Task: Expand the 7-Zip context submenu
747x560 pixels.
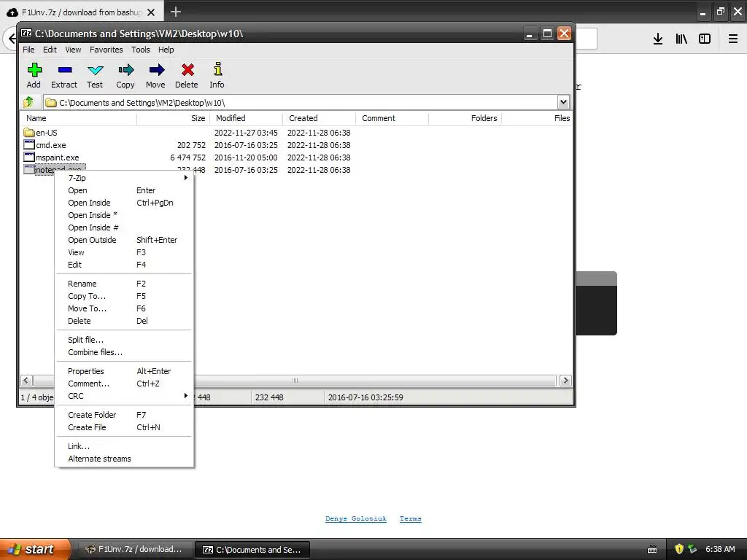Action: 124,178
